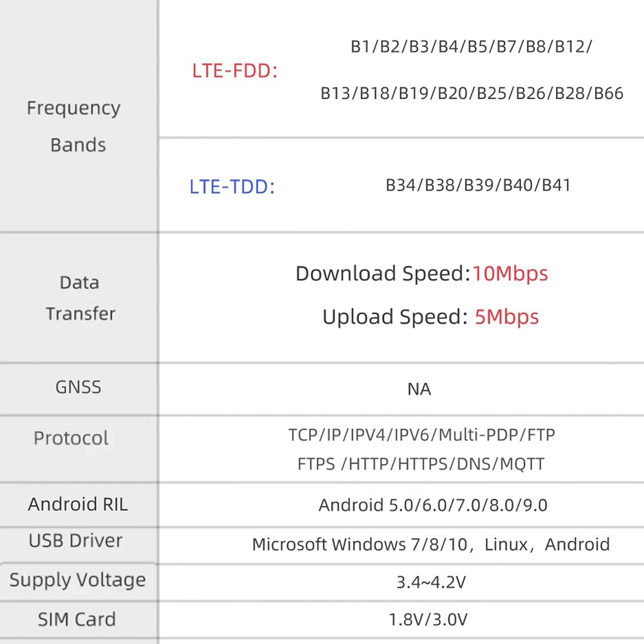Click the B1/B2/B3/B4 band list line

472,46
